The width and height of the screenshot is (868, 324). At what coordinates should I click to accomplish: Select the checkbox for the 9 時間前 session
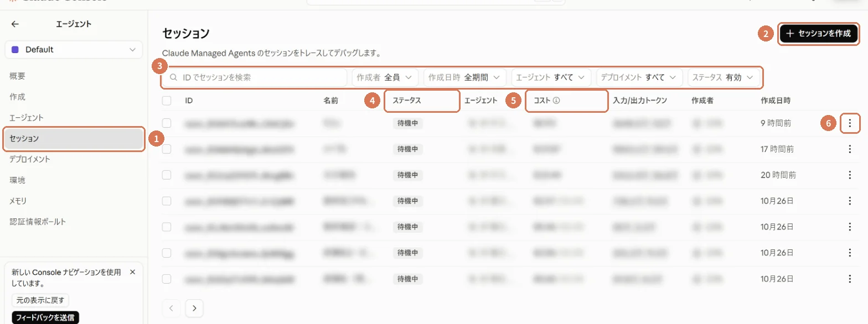167,123
